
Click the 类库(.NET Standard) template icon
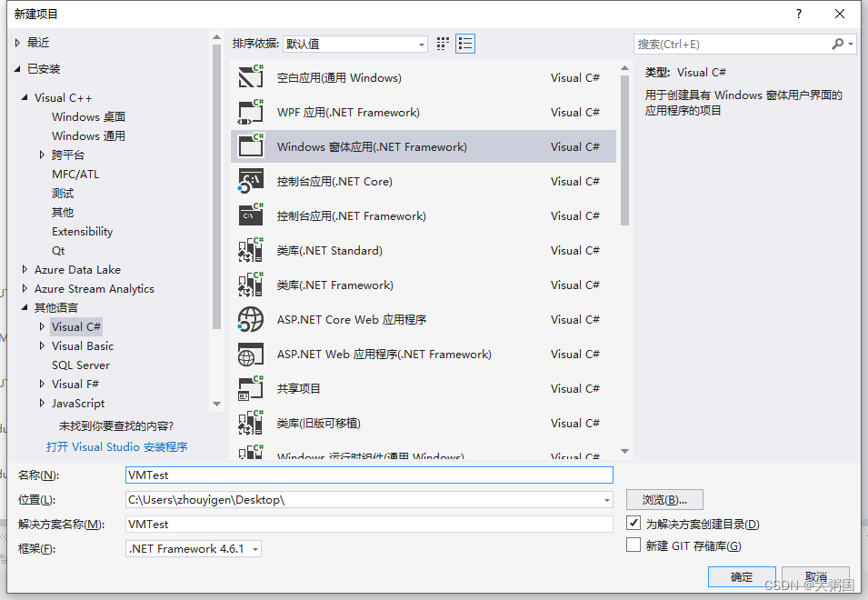pos(251,250)
